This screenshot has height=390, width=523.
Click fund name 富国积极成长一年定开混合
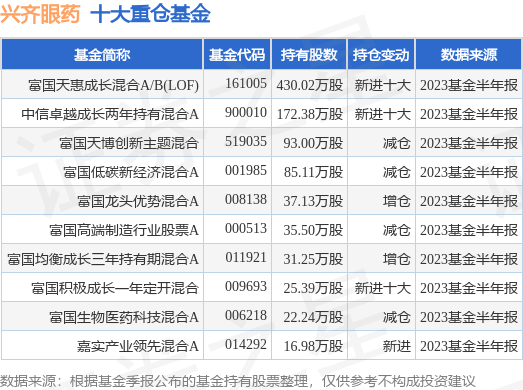point(115,288)
